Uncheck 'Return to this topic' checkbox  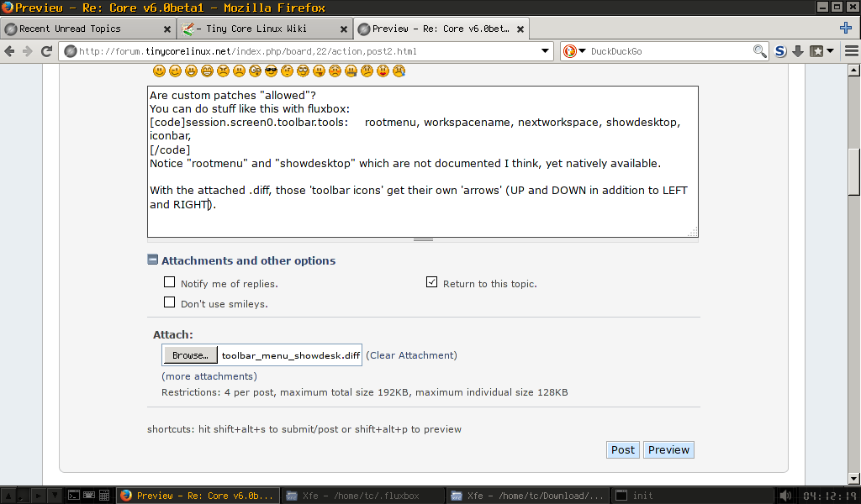pos(432,283)
